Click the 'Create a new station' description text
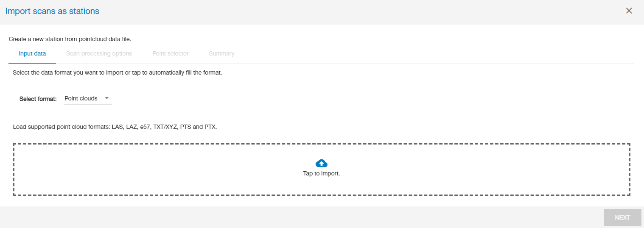 coord(70,39)
